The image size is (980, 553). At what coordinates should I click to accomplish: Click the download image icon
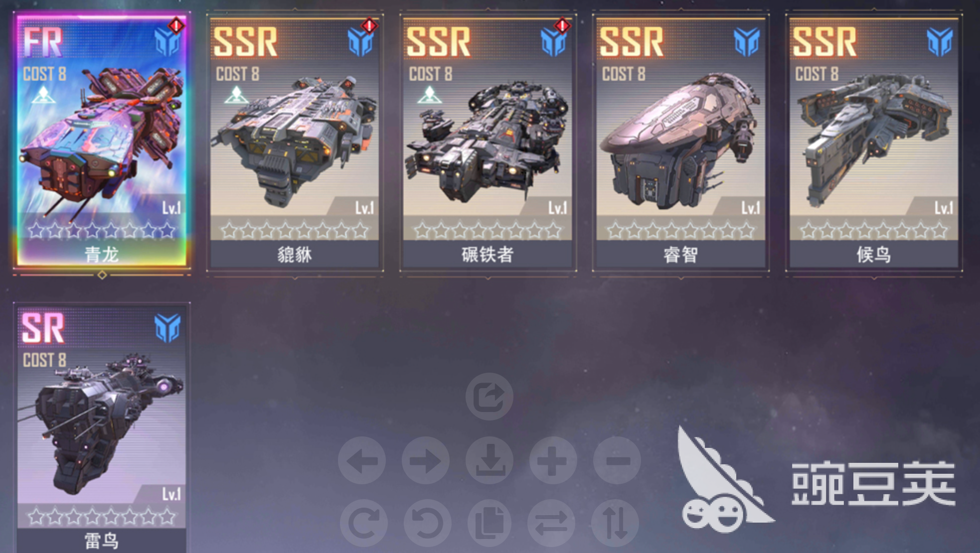click(489, 460)
